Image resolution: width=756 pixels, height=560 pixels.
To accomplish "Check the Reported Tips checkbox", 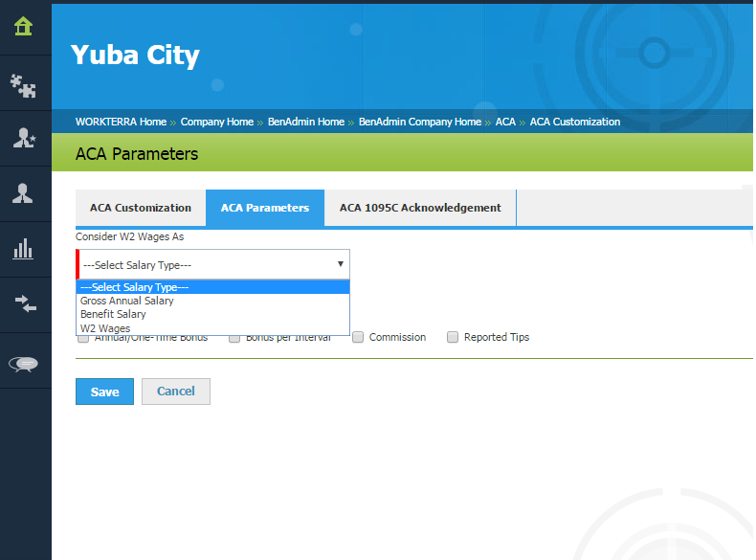I will tap(453, 337).
